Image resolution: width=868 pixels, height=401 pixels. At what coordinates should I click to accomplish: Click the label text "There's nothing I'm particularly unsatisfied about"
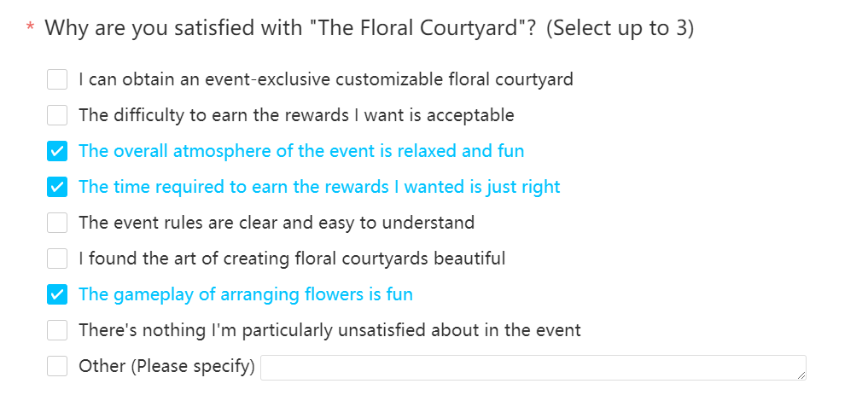click(329, 330)
